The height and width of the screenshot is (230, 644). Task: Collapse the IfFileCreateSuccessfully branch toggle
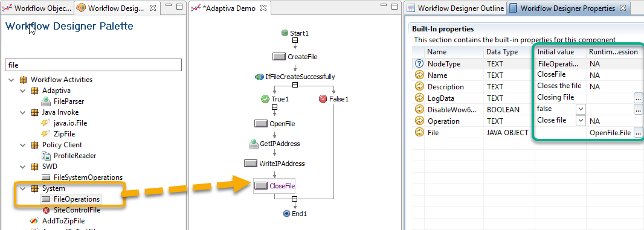[x=294, y=85]
